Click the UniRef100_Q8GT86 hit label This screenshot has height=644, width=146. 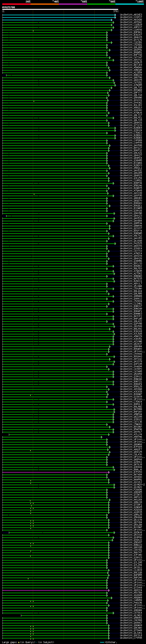click(x=131, y=77)
